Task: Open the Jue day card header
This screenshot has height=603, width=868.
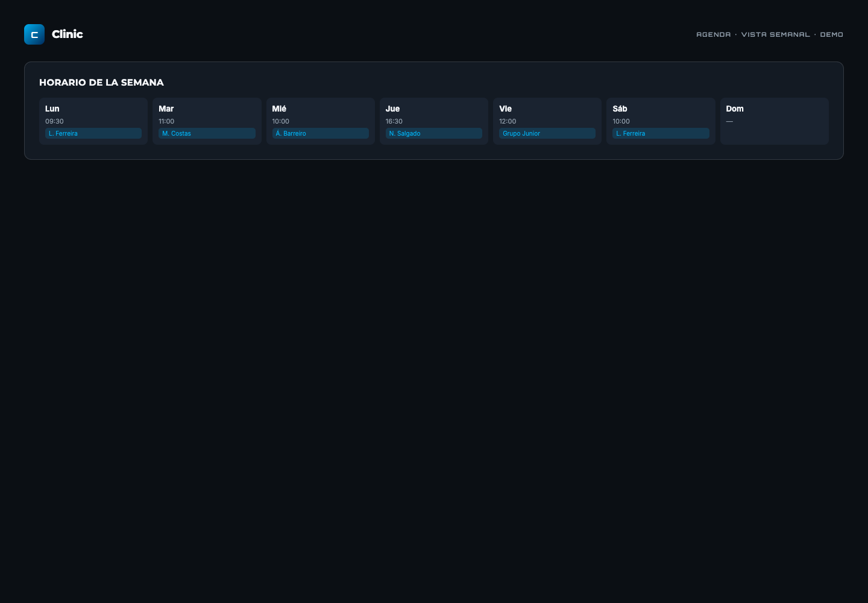Action: pos(392,109)
